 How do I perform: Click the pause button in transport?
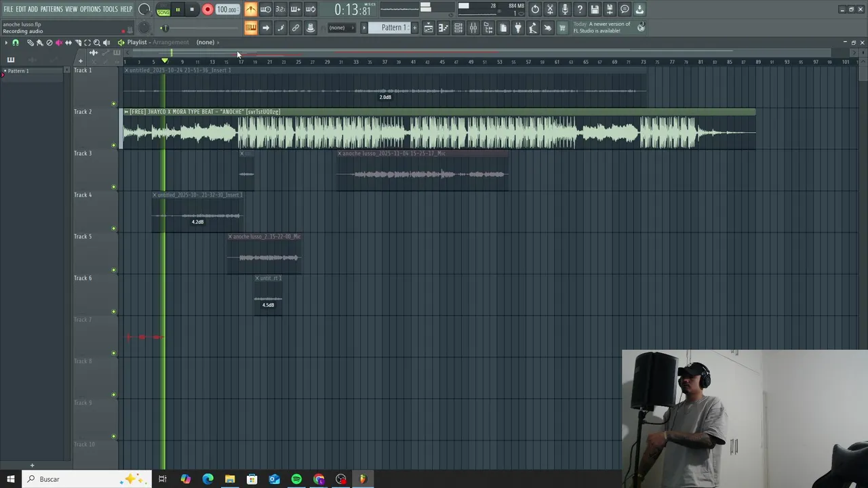point(178,9)
